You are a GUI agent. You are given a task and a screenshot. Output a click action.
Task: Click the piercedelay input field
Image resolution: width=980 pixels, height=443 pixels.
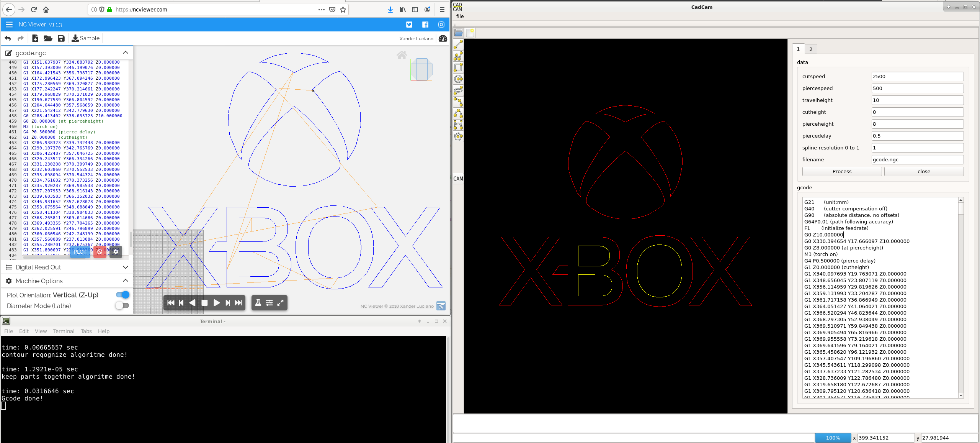pos(917,136)
